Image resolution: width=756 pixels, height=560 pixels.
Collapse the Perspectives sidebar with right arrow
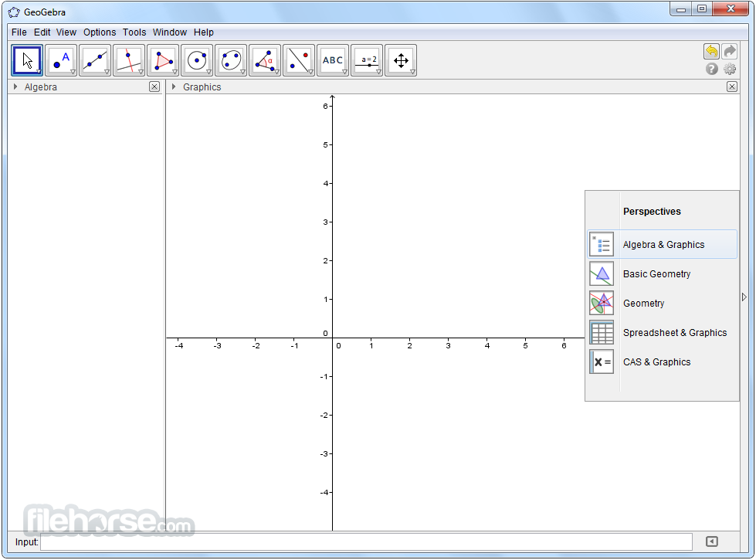tap(744, 297)
